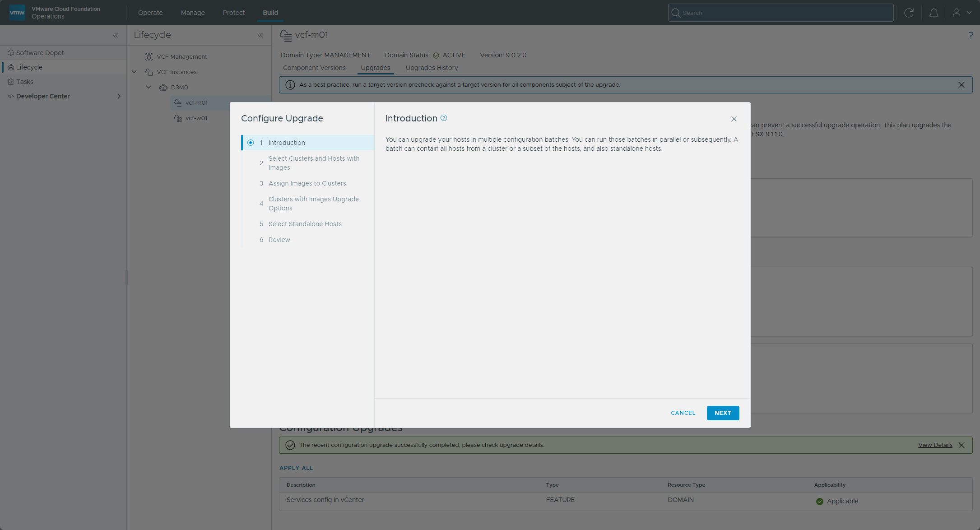
Task: Go to Select Clusters and Hosts with Images step
Action: (x=314, y=163)
